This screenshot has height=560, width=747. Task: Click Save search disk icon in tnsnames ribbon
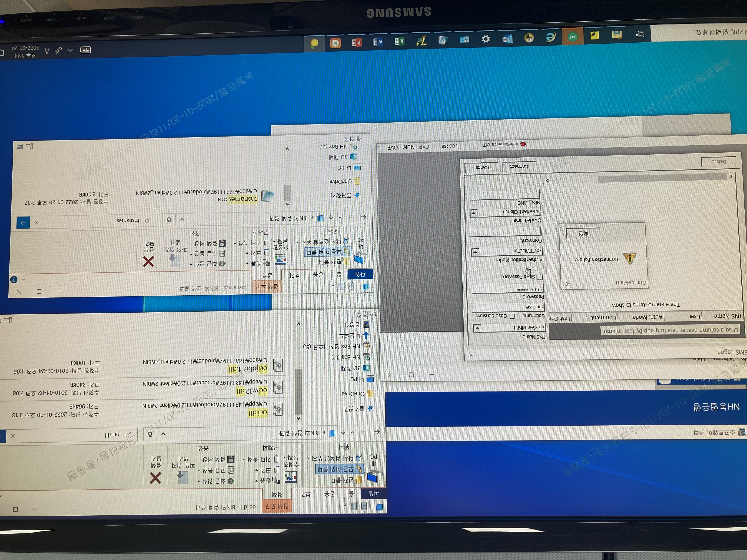pyautogui.click(x=222, y=243)
